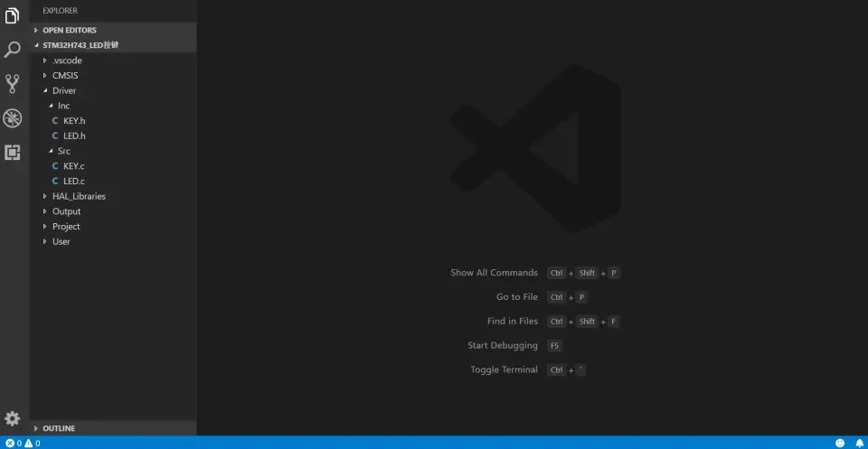Click the F key in Find in Files shortcut
The width and height of the screenshot is (868, 449).
[x=613, y=322]
